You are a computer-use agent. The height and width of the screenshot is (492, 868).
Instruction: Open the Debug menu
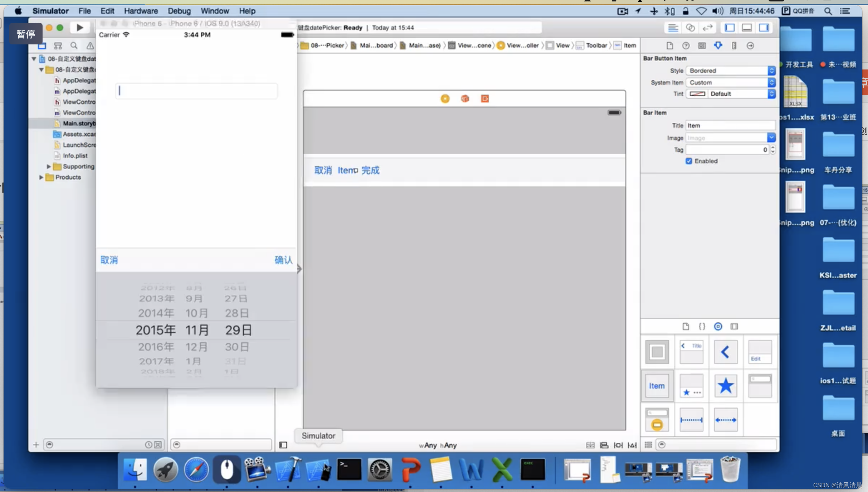point(179,11)
